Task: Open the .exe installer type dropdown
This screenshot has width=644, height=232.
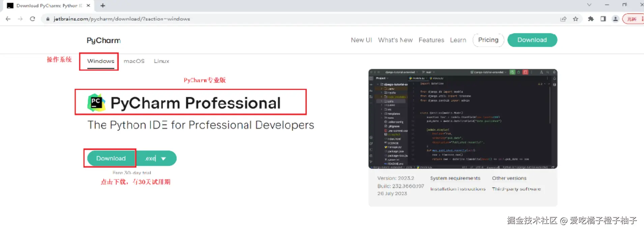Action: tap(156, 158)
